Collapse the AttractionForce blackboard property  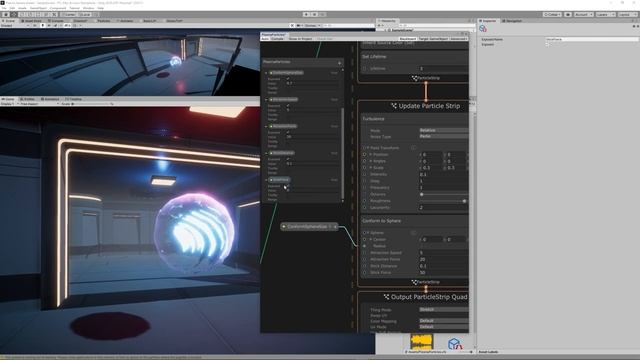[267, 126]
